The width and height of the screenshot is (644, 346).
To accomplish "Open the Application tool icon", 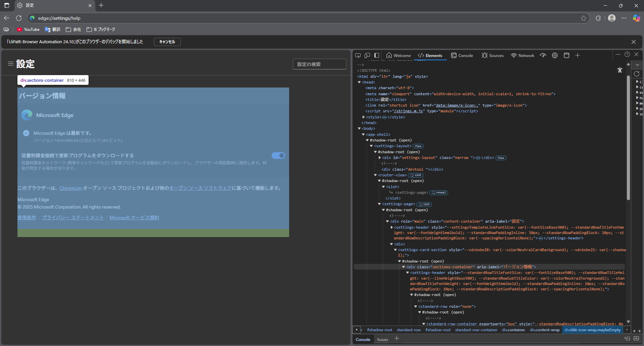I will click(x=567, y=55).
